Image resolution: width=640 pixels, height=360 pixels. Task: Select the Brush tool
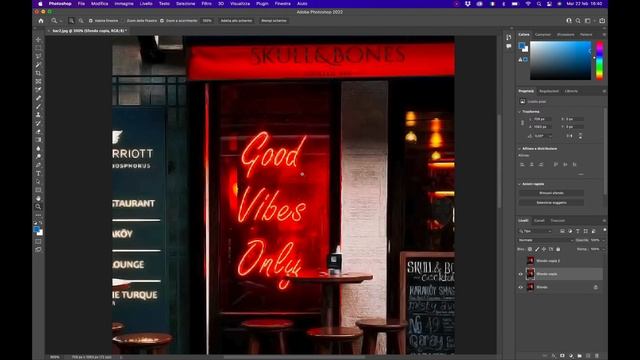tap(38, 107)
